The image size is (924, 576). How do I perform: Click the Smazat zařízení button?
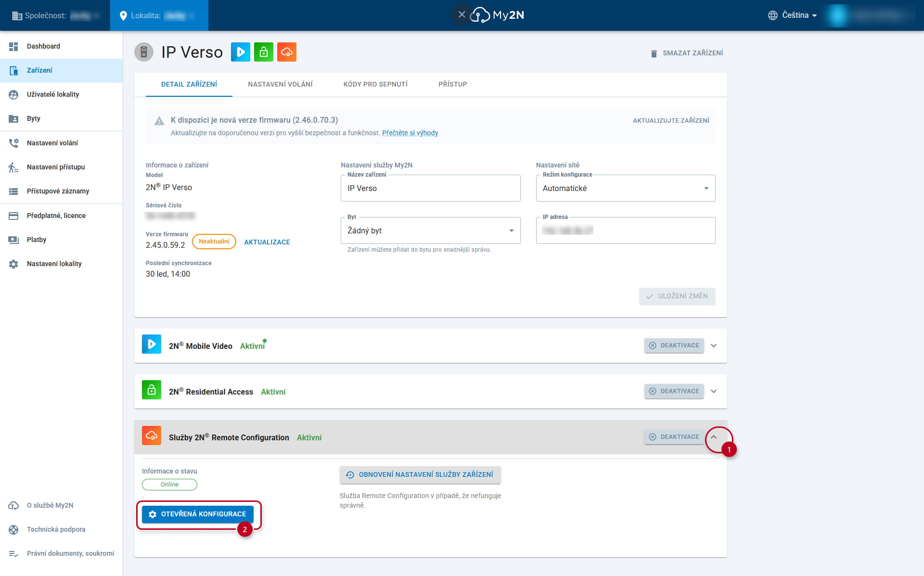[686, 53]
